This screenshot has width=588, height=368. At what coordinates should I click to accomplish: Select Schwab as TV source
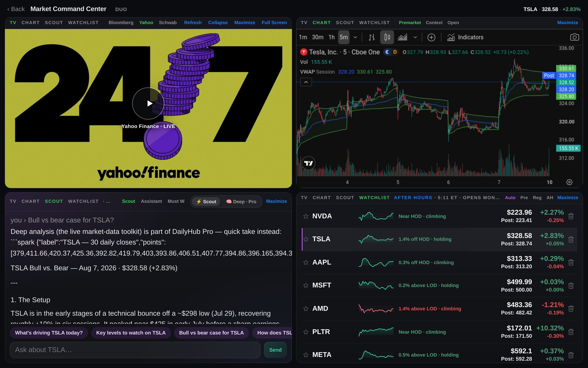[x=168, y=22]
